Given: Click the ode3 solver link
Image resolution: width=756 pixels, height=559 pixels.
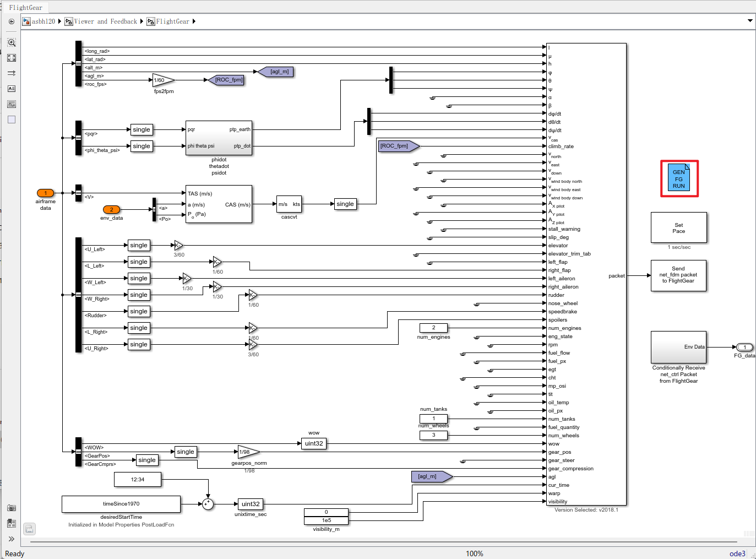Looking at the screenshot, I should [x=737, y=553].
